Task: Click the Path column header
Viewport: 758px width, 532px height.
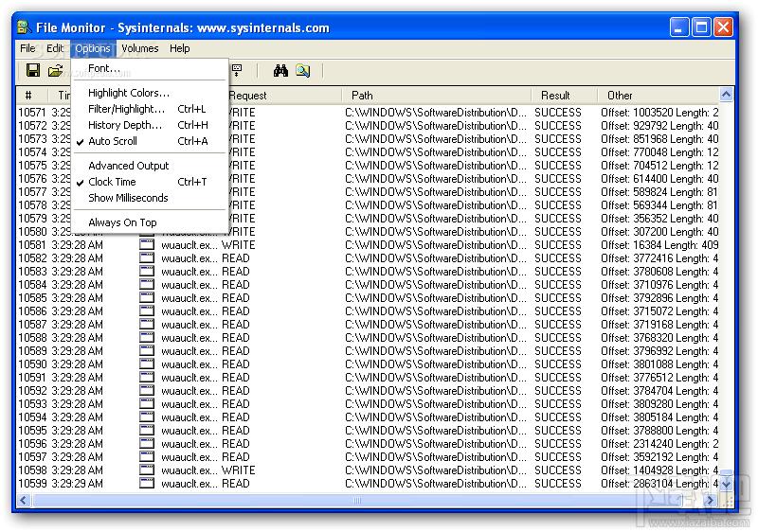Action: (437, 96)
